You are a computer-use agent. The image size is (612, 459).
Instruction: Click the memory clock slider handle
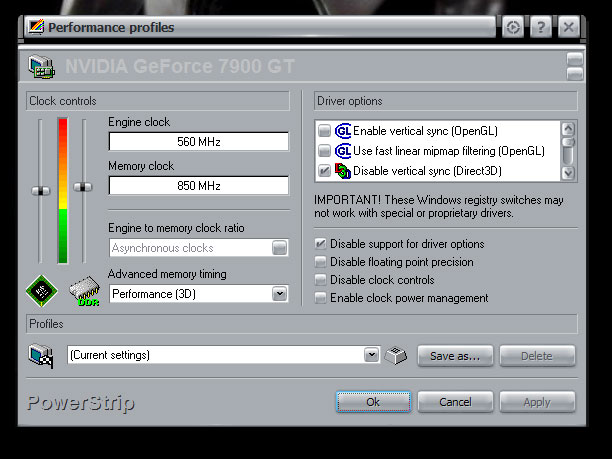[x=83, y=187]
